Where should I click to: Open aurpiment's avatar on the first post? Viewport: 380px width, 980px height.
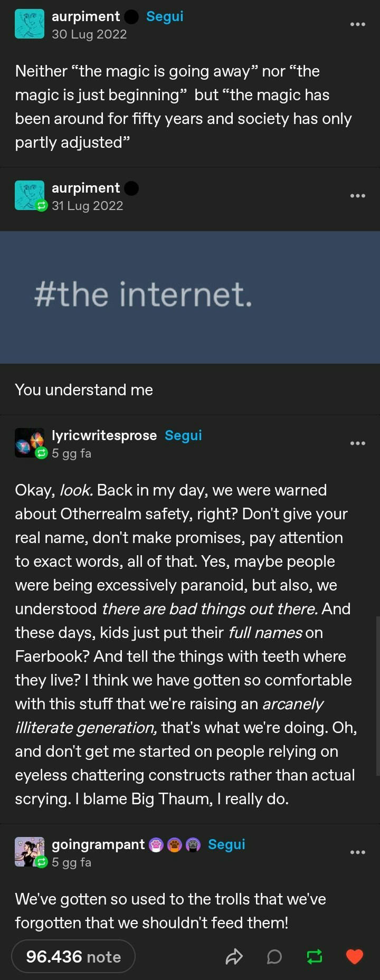coord(30,24)
